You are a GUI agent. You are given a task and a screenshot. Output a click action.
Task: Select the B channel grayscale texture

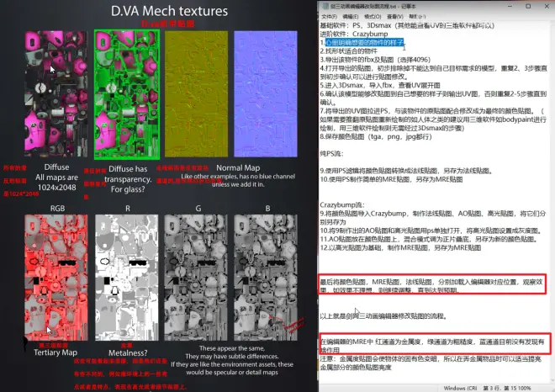point(266,278)
